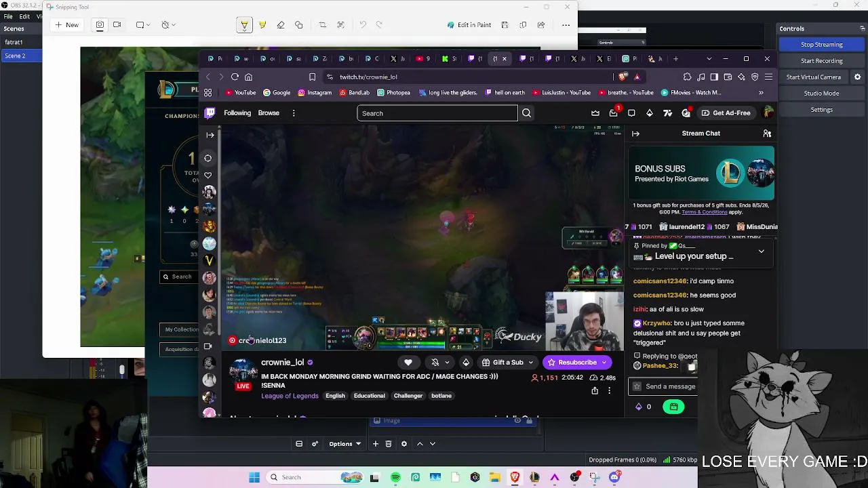
Task: Open source properties gear in OBS
Action: pos(404,444)
